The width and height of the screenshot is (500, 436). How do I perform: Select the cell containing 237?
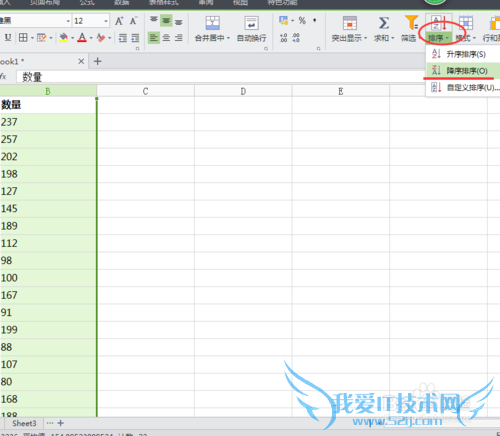pyautogui.click(x=48, y=122)
